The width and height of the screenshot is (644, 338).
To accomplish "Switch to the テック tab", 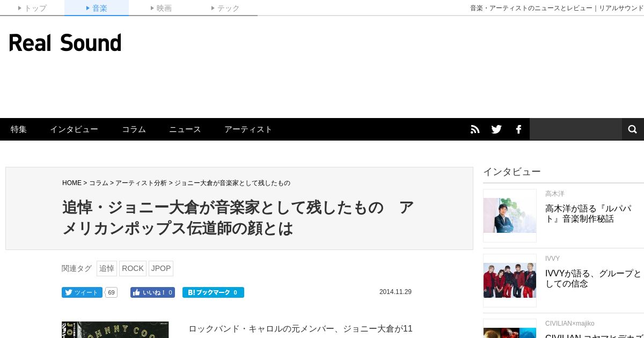I will [225, 8].
